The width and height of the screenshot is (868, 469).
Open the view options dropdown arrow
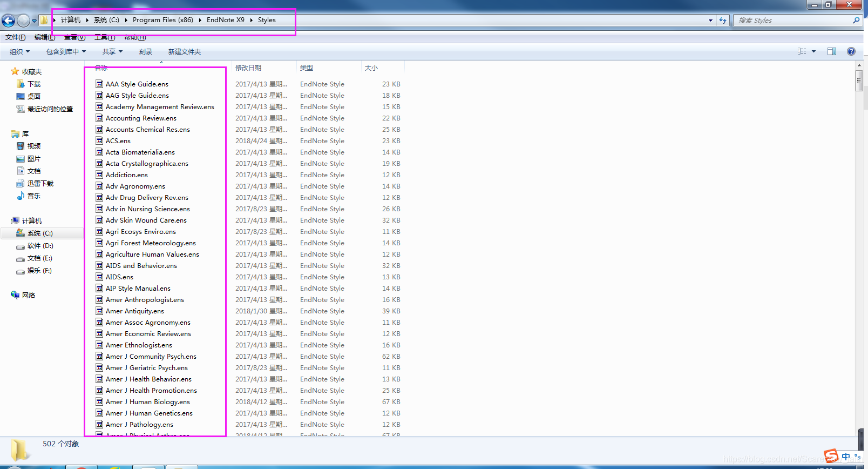click(813, 51)
